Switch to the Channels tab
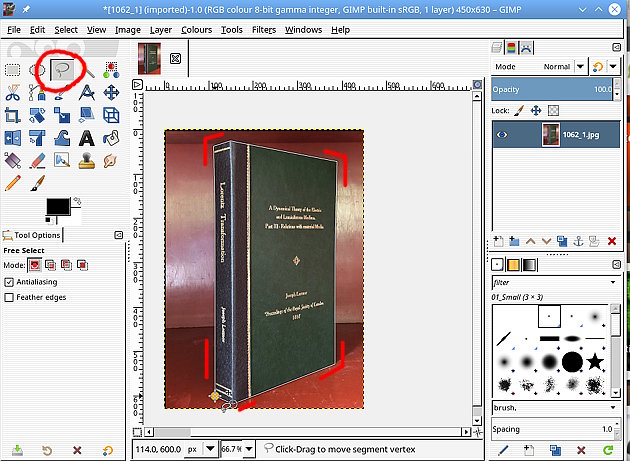This screenshot has height=461, width=630. [511, 48]
